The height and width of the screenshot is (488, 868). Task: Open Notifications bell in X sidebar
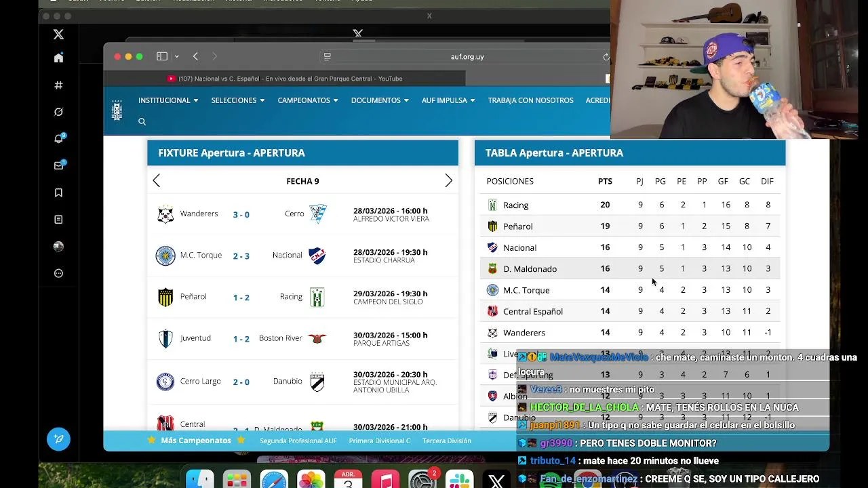coord(58,139)
